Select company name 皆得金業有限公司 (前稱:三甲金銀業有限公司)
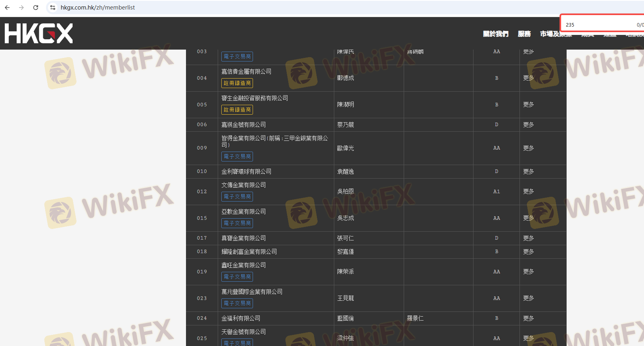This screenshot has height=346, width=644. click(275, 142)
